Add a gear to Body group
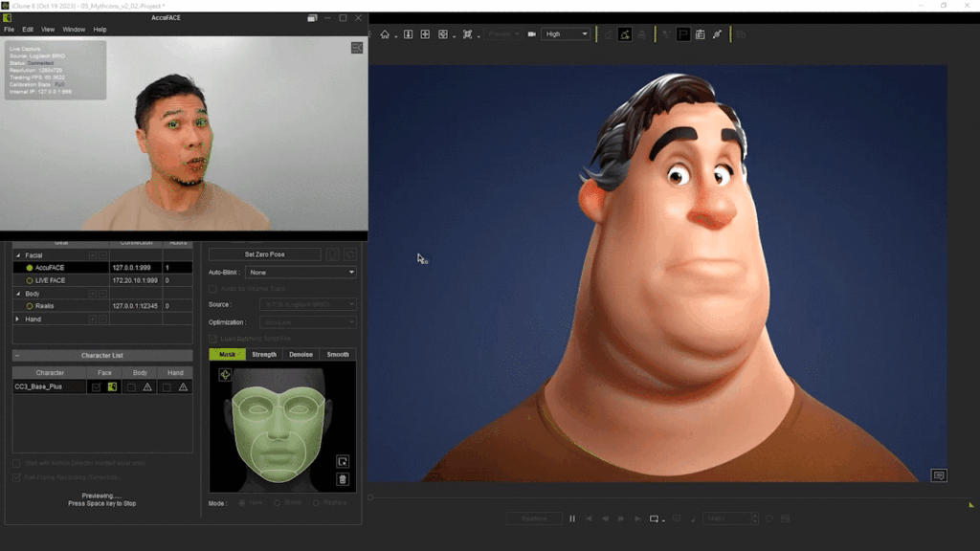 coord(93,294)
